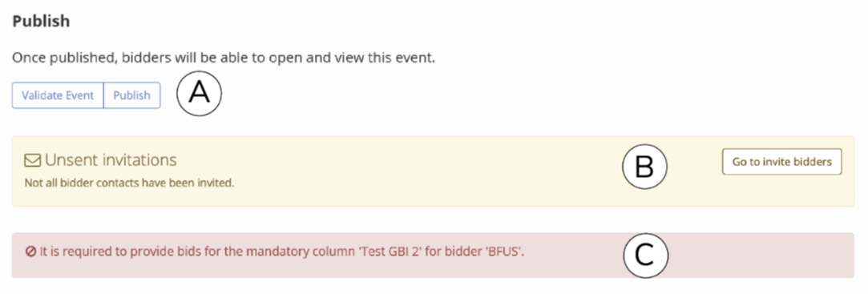Click the mandatory column error message text

tap(281, 252)
